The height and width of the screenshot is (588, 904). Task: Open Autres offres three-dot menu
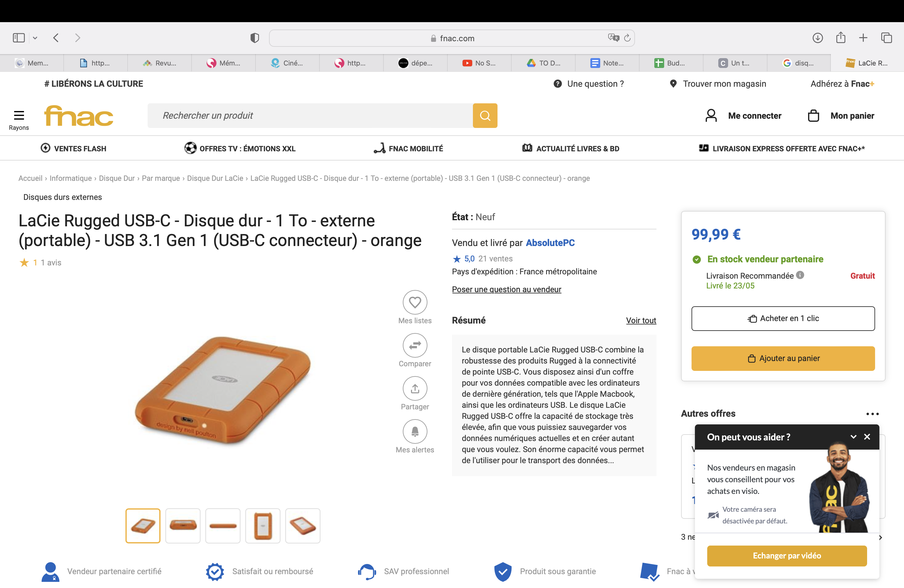(x=872, y=414)
